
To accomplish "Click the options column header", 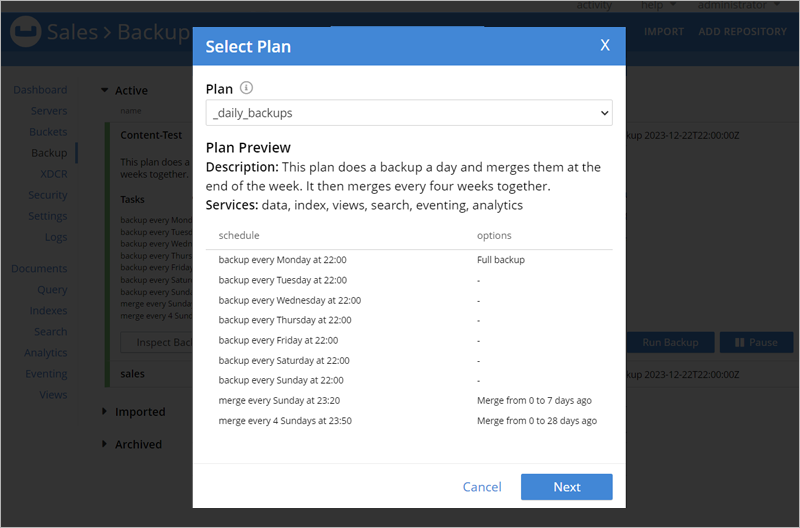I will [494, 235].
